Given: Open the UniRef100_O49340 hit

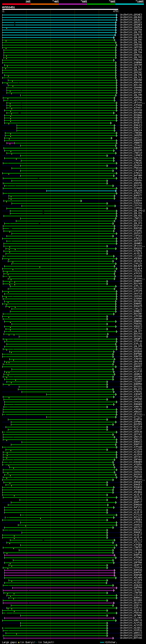Looking at the screenshot, I should click(x=131, y=349).
